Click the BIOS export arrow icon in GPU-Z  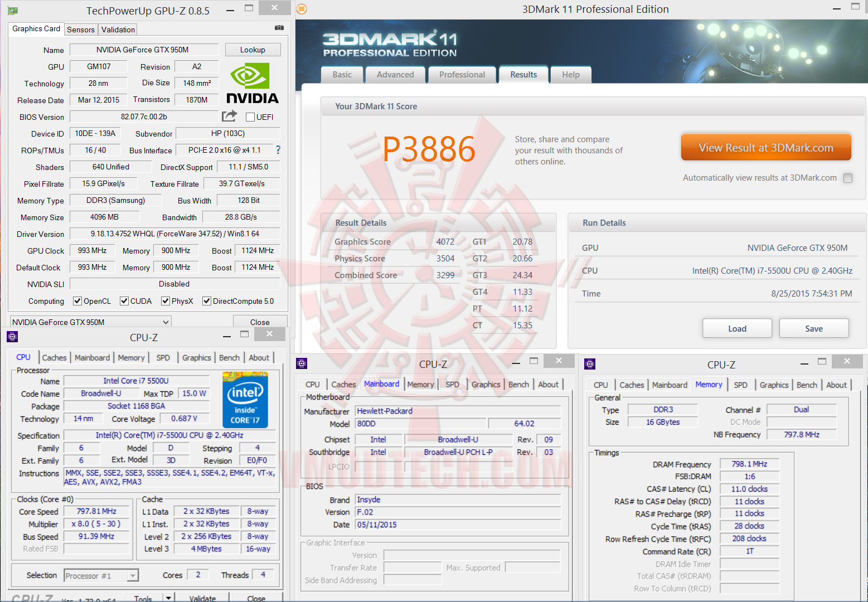click(229, 116)
